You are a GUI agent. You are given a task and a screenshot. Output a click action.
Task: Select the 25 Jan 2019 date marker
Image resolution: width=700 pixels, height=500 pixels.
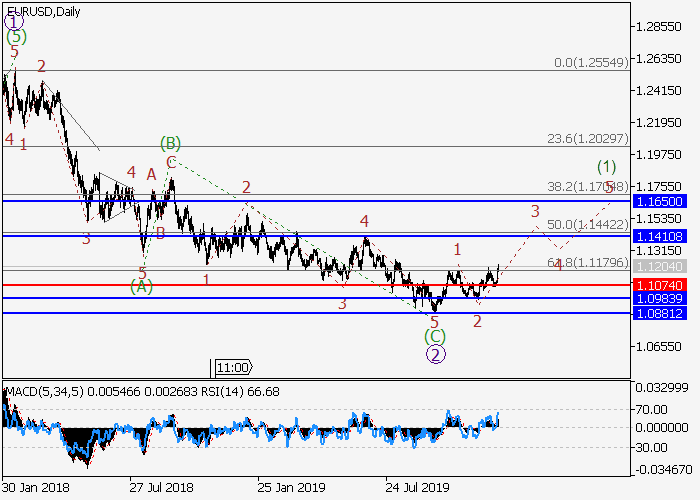point(289,488)
